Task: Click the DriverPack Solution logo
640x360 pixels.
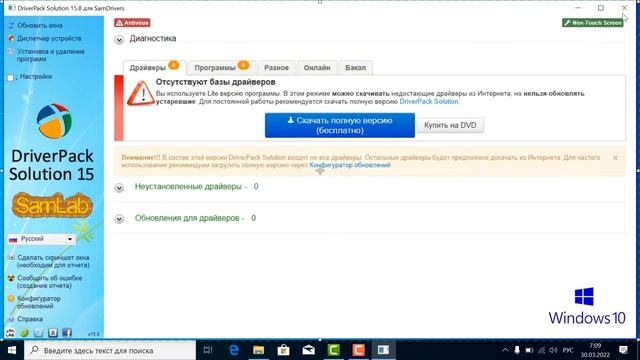Action: 54,121
